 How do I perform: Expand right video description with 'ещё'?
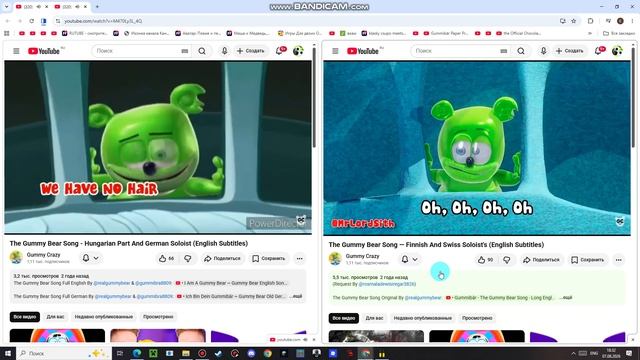click(566, 298)
